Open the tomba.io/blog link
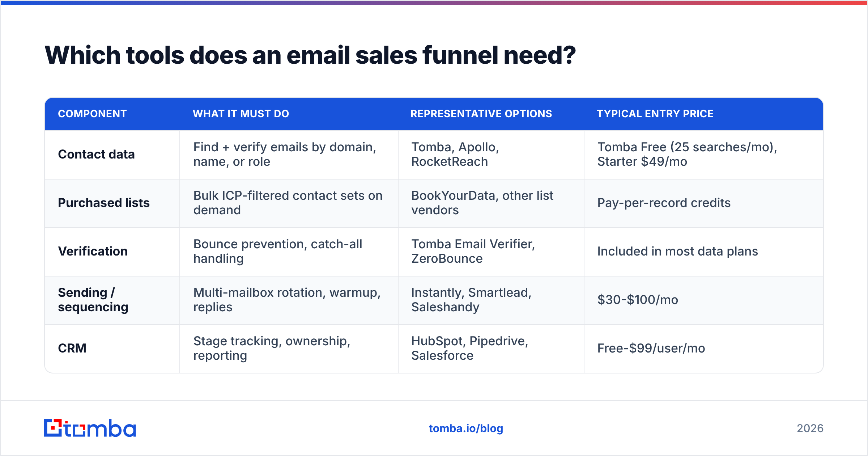This screenshot has width=868, height=456. [x=466, y=428]
